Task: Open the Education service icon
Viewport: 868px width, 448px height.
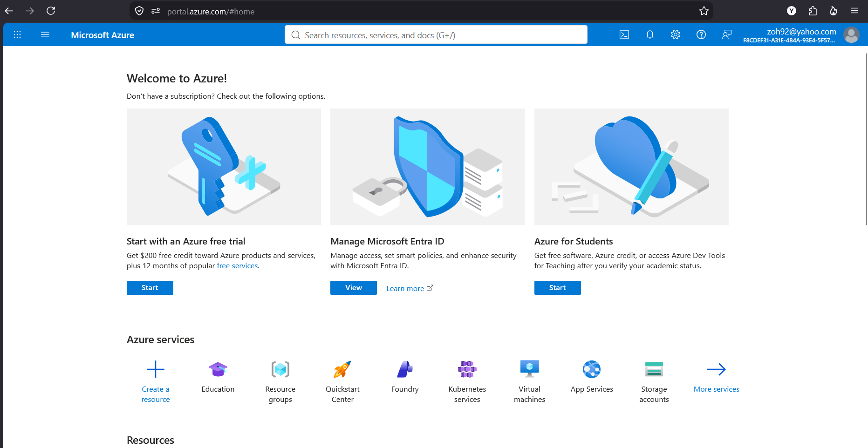Action: (218, 369)
